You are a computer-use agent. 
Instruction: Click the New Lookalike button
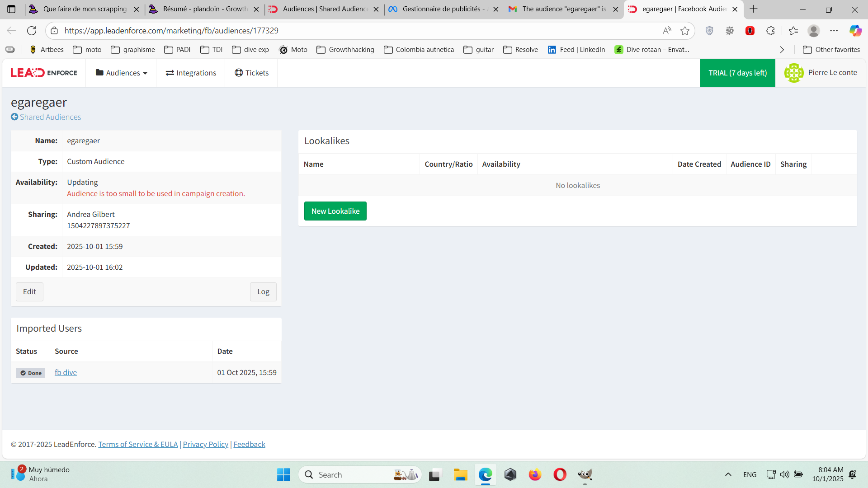(335, 211)
